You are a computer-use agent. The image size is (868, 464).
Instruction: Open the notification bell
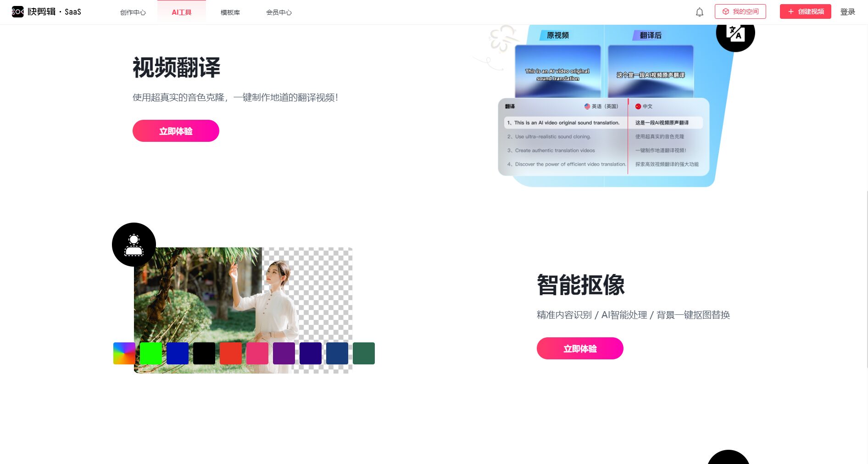[700, 12]
